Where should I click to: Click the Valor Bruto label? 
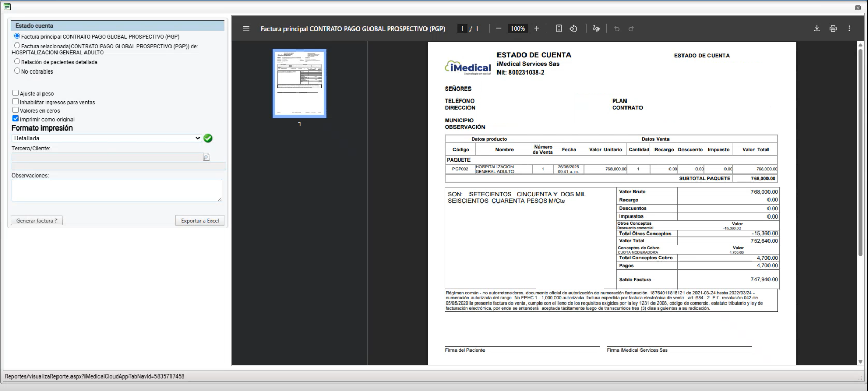click(x=632, y=192)
